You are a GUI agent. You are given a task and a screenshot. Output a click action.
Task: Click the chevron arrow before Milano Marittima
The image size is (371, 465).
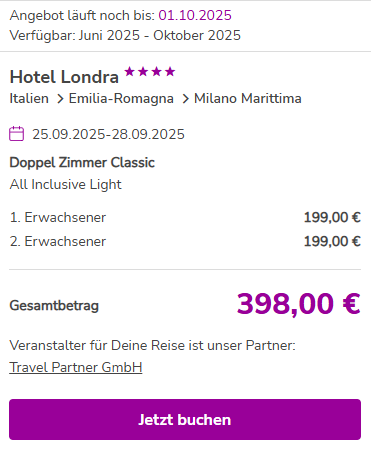click(x=185, y=99)
